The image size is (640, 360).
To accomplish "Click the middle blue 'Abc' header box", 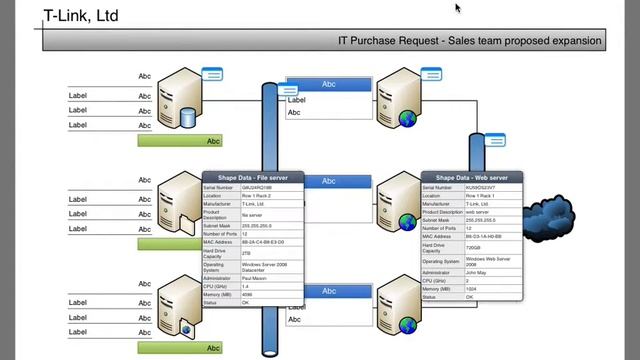I will click(338, 181).
